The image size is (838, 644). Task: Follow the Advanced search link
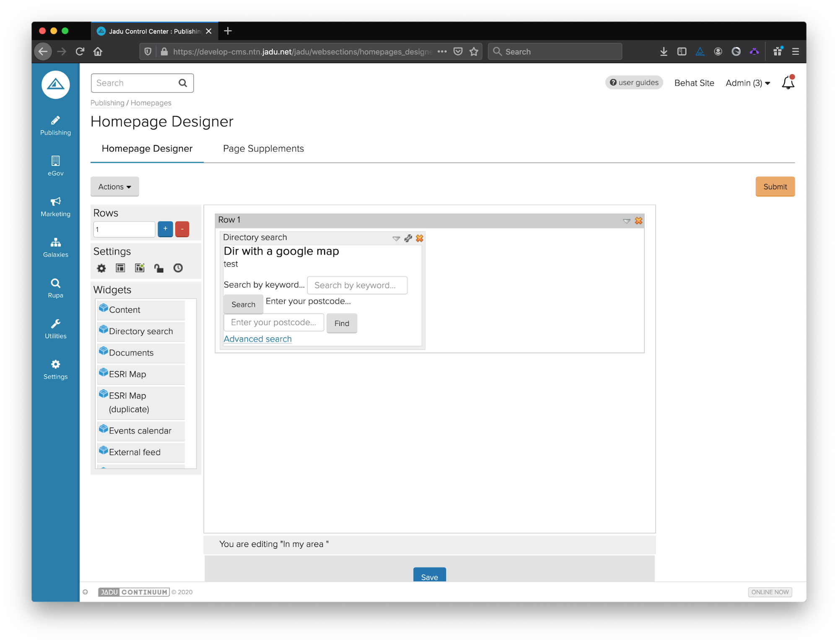click(257, 339)
